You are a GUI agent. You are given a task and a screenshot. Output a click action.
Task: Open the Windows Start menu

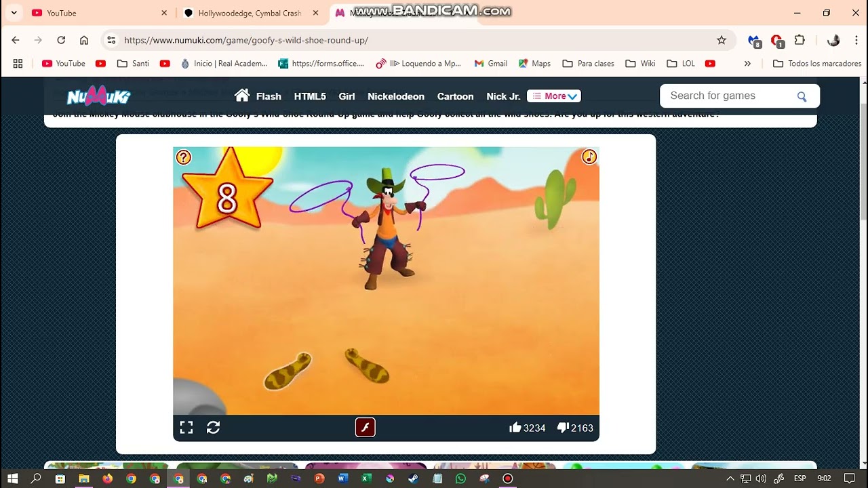[12, 479]
